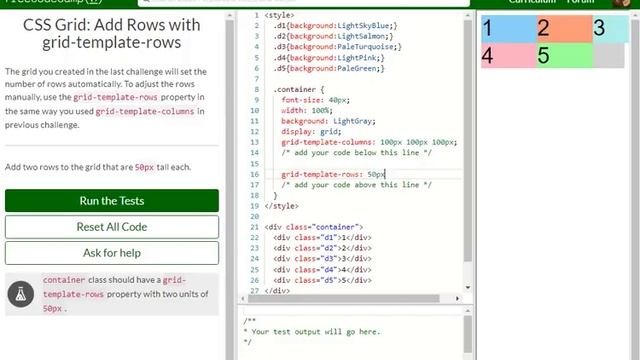Screen dimensions: 640x360
Task: Click 'Your test output will go here' text
Action: 316,332
